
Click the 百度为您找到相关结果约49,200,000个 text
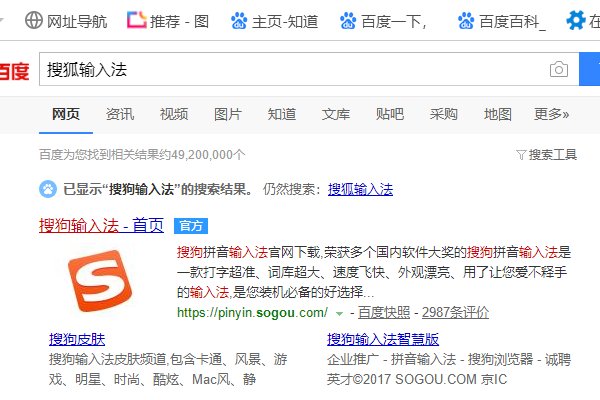tap(142, 155)
